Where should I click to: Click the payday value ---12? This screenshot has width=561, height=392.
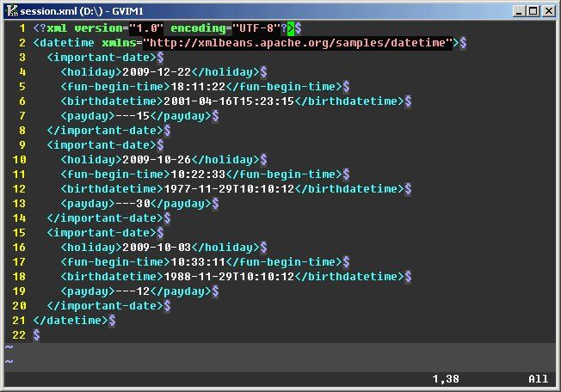coord(133,292)
